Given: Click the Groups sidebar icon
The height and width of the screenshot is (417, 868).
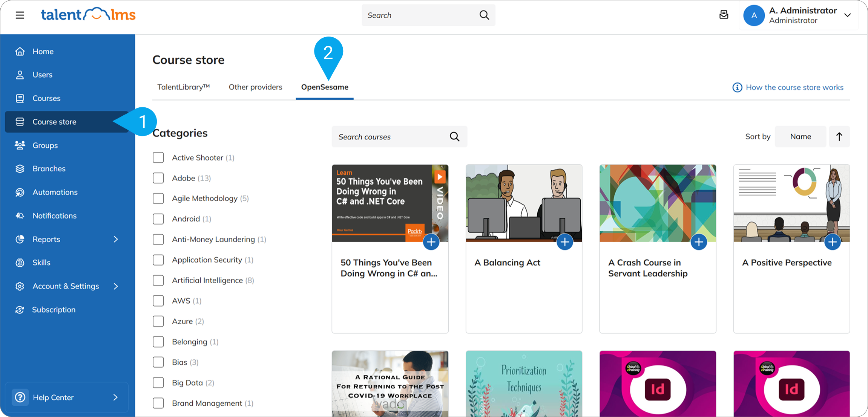Looking at the screenshot, I should pyautogui.click(x=20, y=145).
